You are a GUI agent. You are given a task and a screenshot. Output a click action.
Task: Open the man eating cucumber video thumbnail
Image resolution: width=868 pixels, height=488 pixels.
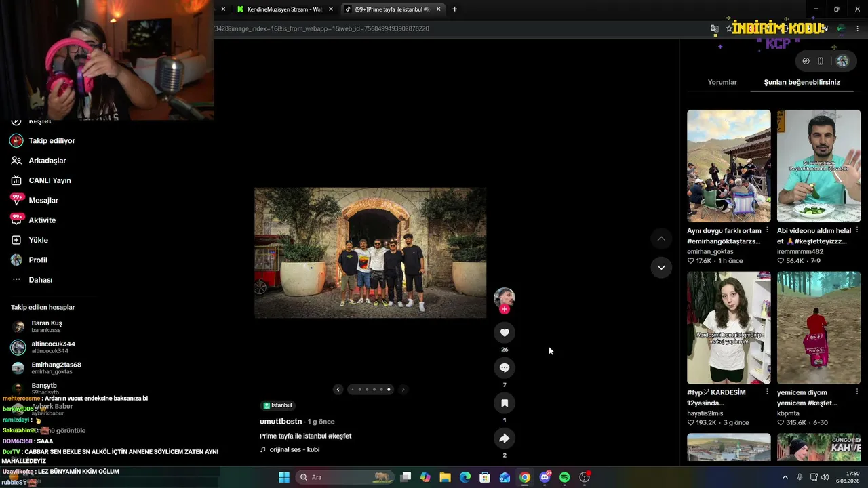tap(819, 166)
